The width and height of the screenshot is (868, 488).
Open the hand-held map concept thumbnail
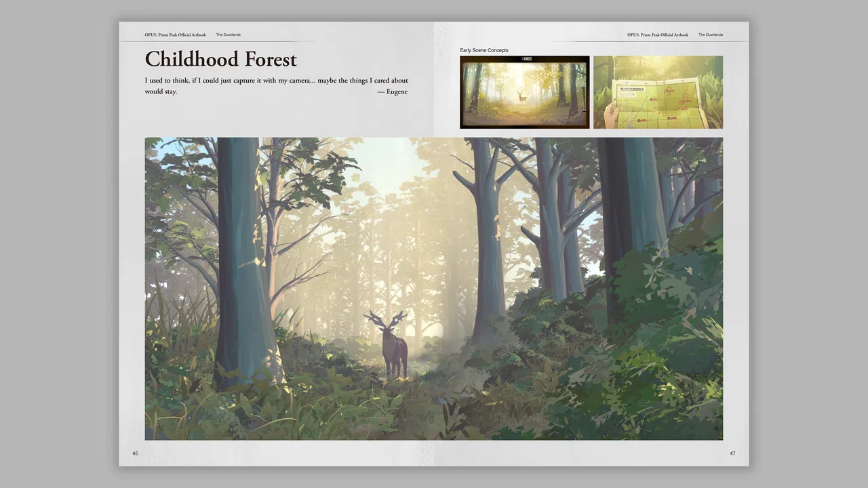(658, 92)
